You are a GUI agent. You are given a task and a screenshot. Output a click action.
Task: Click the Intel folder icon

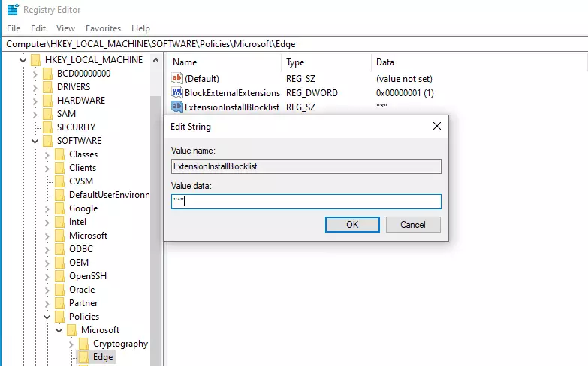click(59, 222)
